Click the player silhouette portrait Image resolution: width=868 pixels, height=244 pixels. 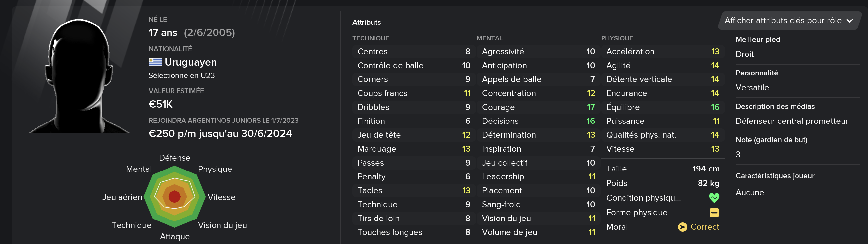tap(79, 76)
